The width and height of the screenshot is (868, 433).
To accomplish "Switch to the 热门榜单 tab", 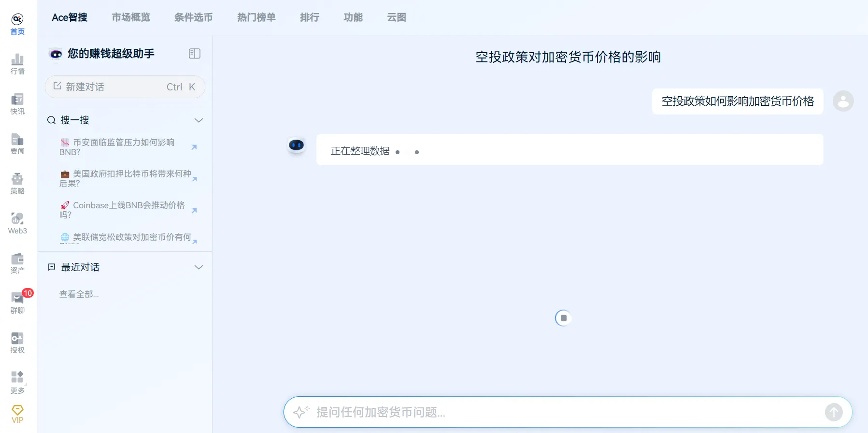I will (256, 17).
